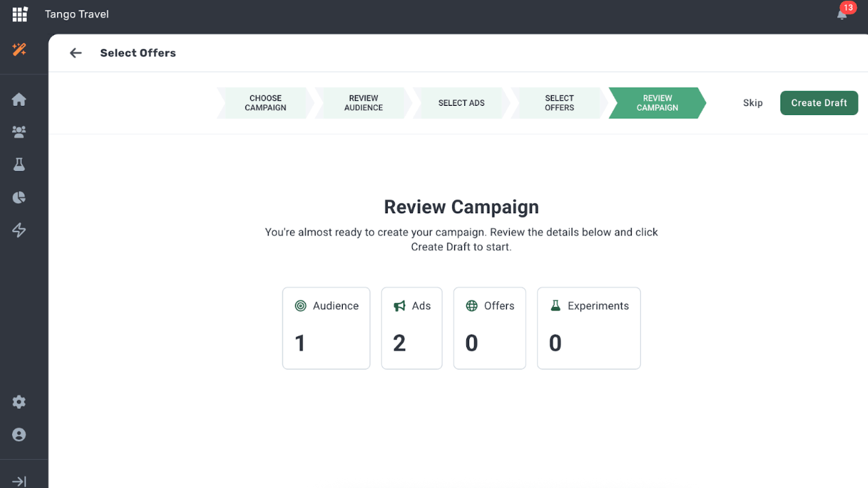The height and width of the screenshot is (488, 868).
Task: Open Settings gear in the sidebar
Action: [19, 402]
